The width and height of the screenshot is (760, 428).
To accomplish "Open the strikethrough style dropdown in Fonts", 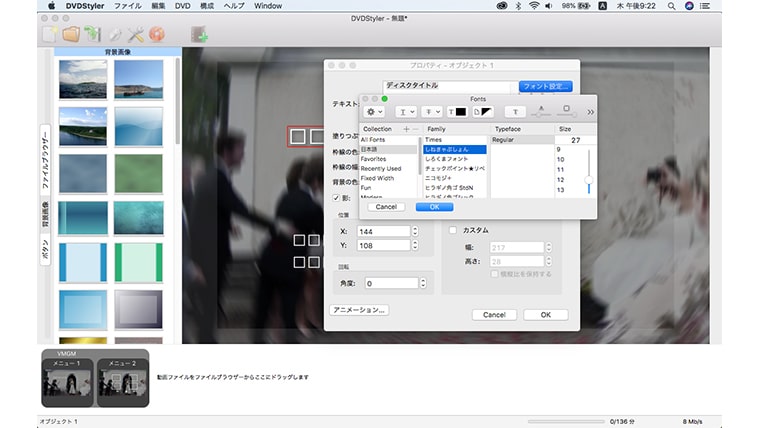I will coord(431,112).
